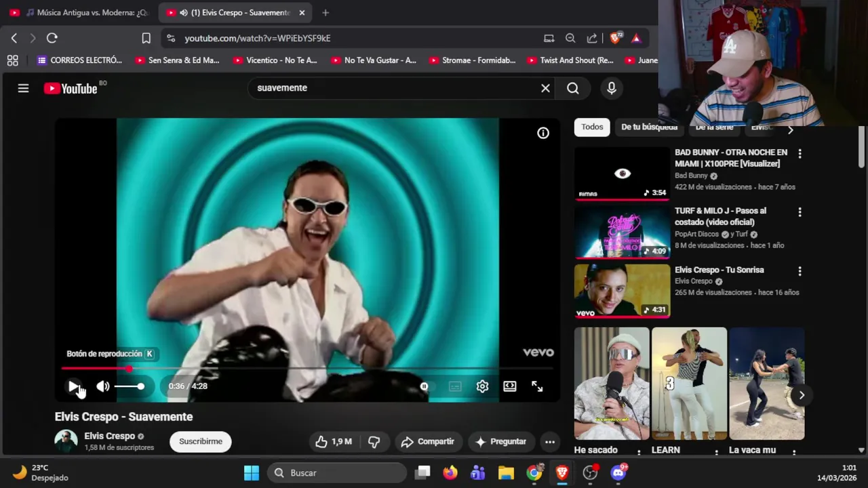The width and height of the screenshot is (868, 488).
Task: Seek on the red video progress bar
Action: pyautogui.click(x=307, y=369)
